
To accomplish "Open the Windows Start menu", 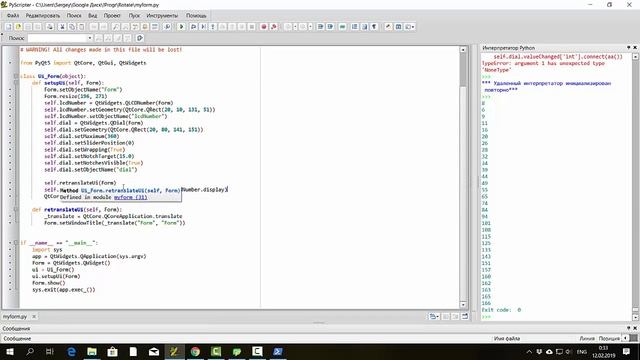I will pos(10,351).
